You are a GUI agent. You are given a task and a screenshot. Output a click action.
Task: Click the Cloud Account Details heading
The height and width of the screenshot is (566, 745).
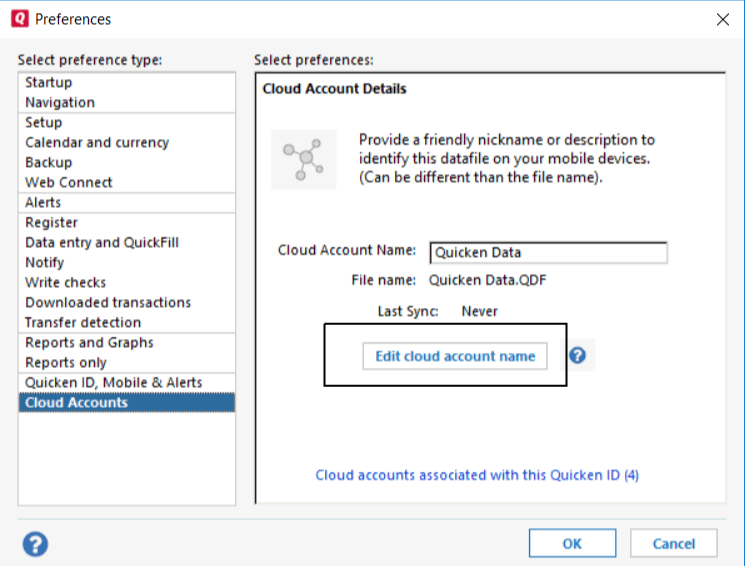click(x=334, y=89)
